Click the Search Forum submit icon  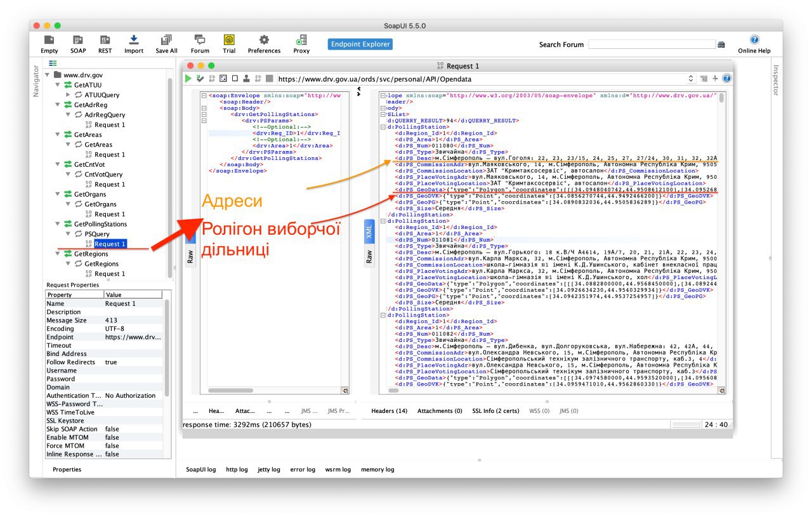(721, 44)
